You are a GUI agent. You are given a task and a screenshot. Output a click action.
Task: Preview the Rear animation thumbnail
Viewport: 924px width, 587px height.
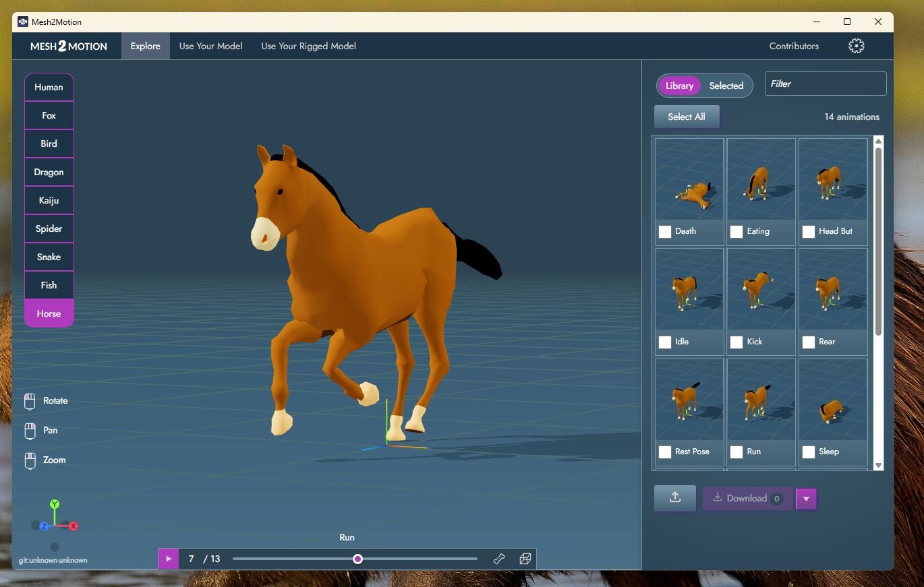pyautogui.click(x=833, y=290)
